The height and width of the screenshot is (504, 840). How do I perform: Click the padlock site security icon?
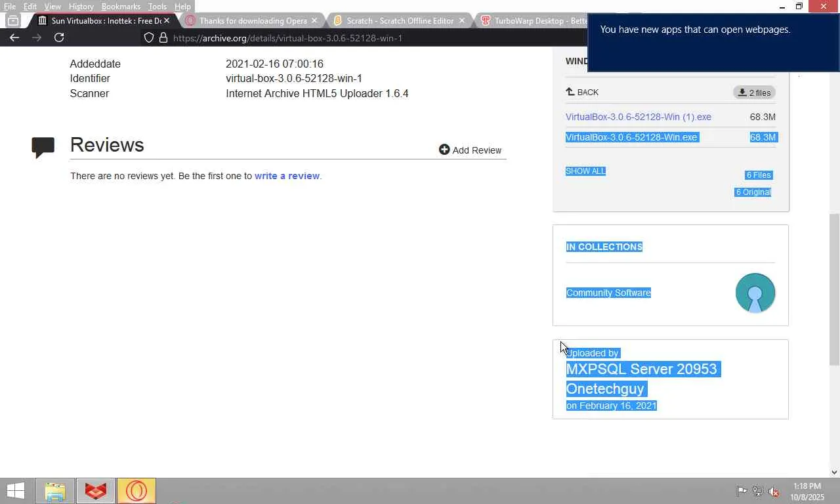pos(163,37)
